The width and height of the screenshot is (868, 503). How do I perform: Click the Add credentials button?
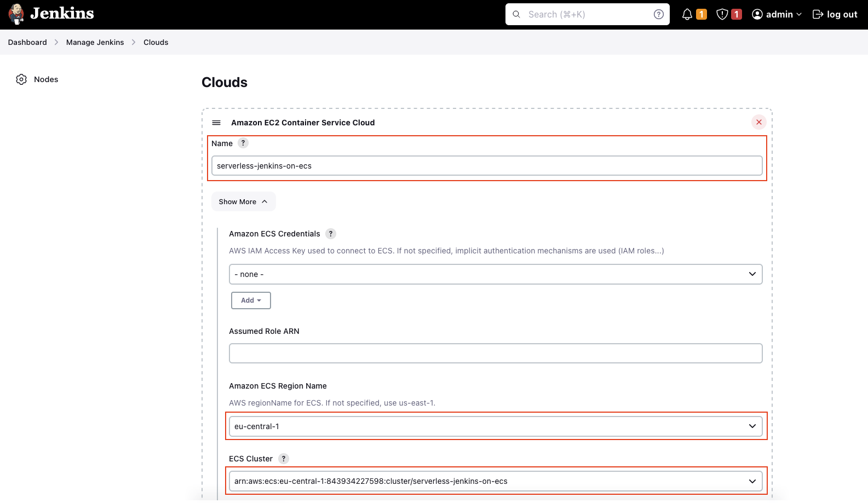pyautogui.click(x=251, y=300)
